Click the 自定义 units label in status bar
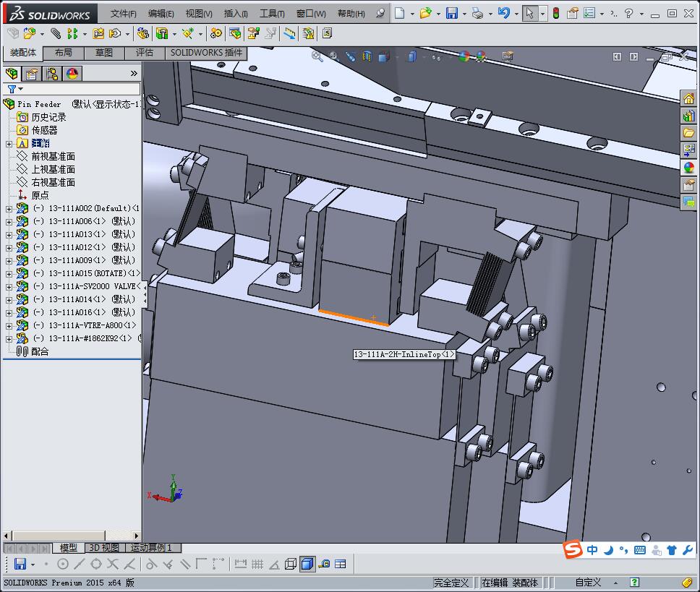The image size is (700, 592). pos(587,582)
